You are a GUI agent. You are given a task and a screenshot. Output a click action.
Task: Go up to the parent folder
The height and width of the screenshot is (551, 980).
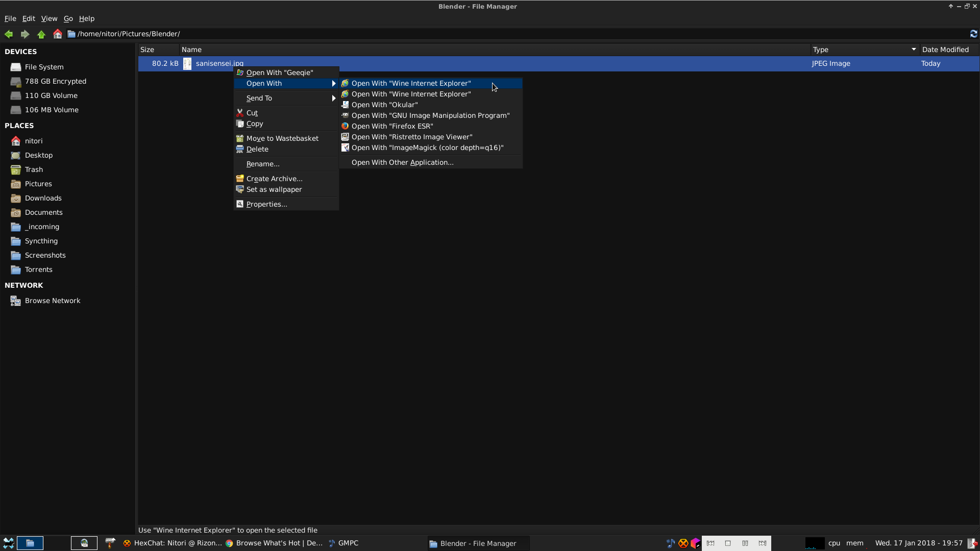coord(41,34)
